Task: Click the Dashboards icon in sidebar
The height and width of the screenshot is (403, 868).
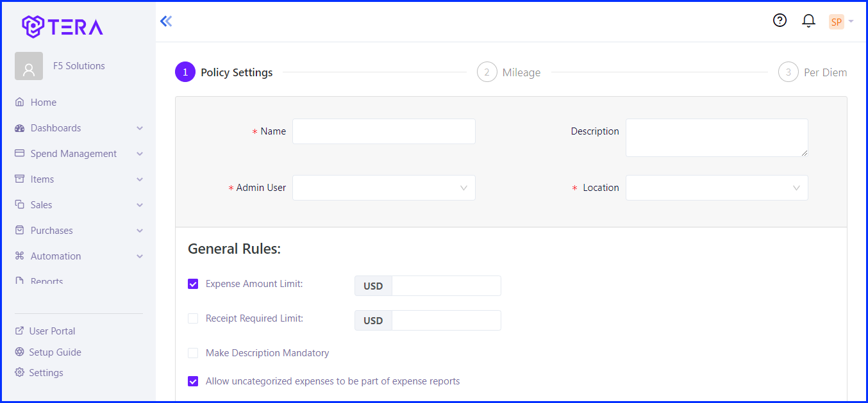Action: (x=19, y=128)
